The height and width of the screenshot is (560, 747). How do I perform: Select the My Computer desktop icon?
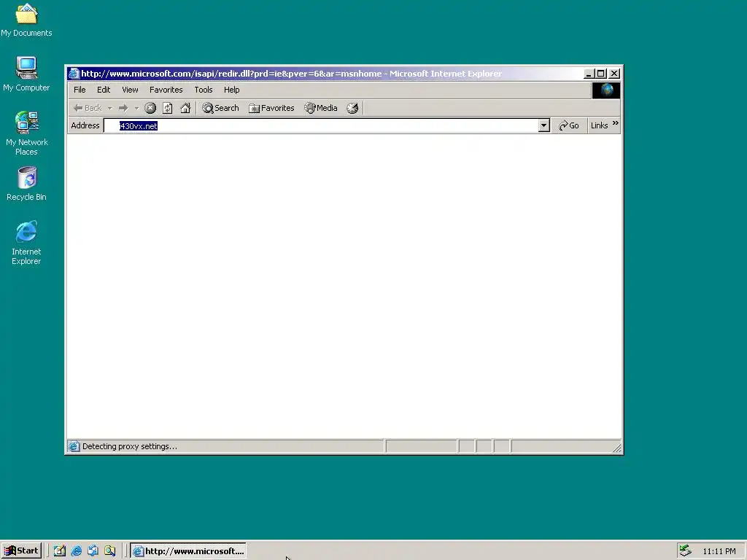[26, 74]
